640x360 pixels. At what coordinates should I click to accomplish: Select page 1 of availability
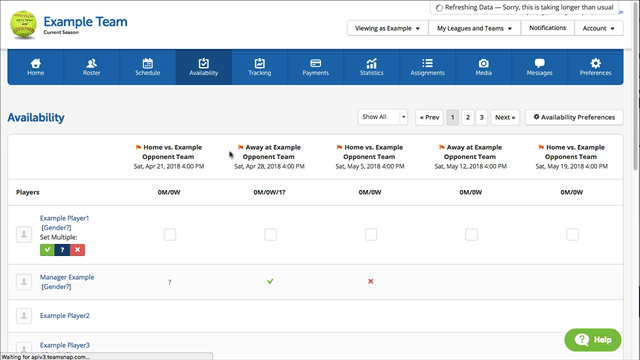coord(452,118)
